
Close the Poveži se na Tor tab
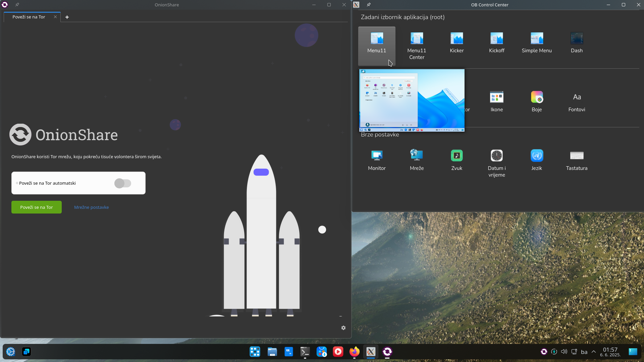tap(55, 17)
